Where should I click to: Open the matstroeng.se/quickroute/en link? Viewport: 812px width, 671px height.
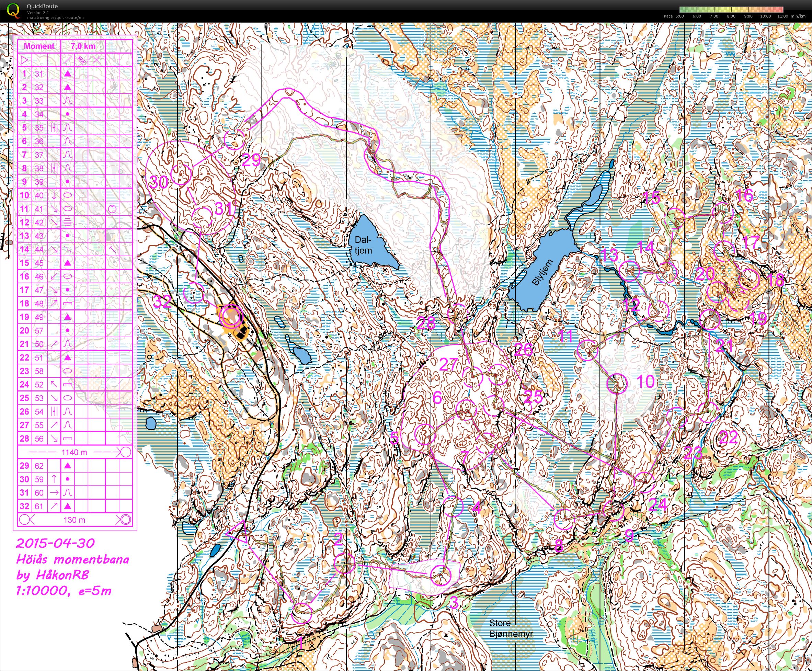tap(55, 18)
